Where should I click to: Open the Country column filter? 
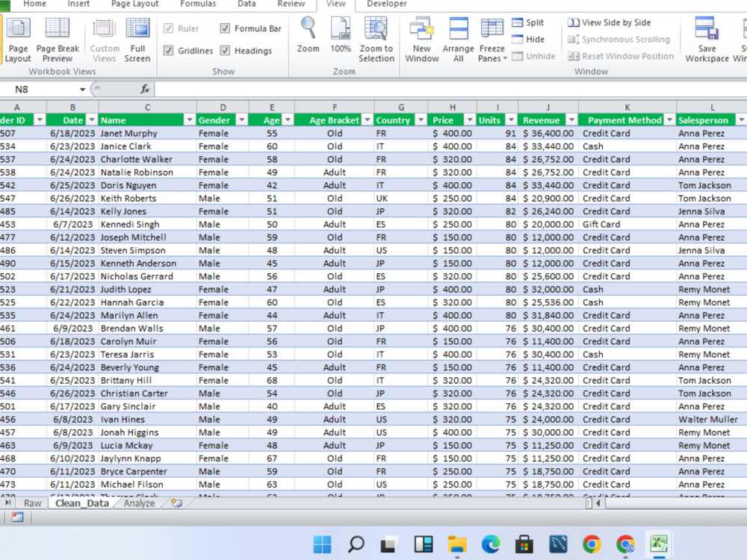click(x=421, y=120)
